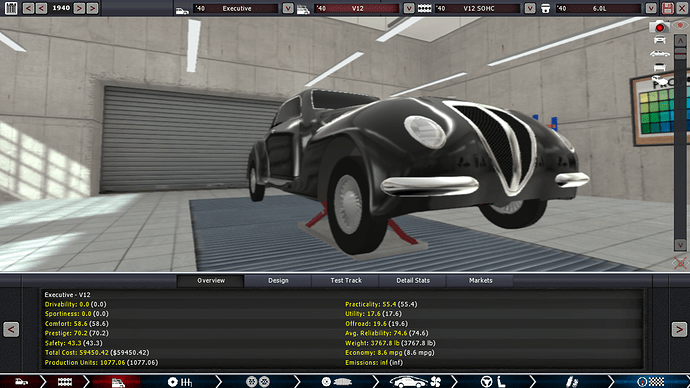Go to next page with right arrow button
This screenshot has height=388, width=690.
click(679, 329)
